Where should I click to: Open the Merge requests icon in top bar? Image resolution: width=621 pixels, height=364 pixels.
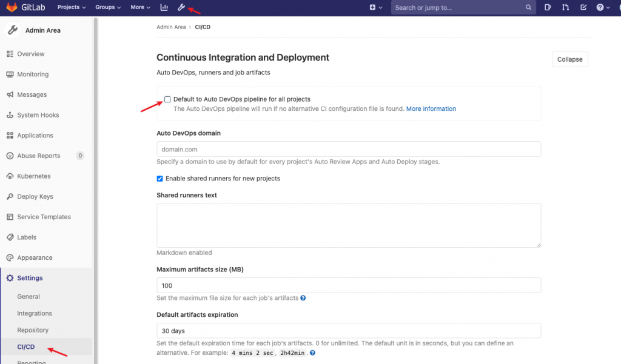[x=565, y=7]
